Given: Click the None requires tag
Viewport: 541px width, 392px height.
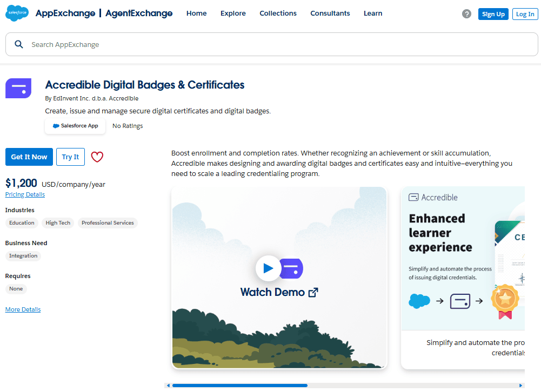Looking at the screenshot, I should click(x=16, y=288).
